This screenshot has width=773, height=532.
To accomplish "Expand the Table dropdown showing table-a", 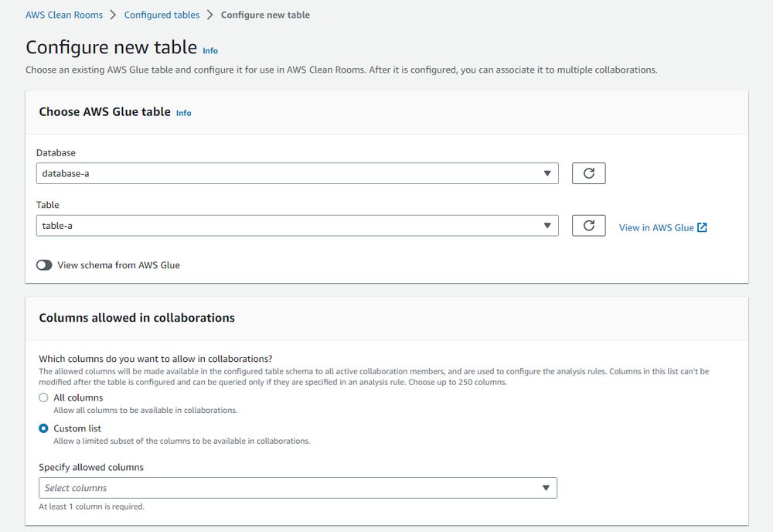I will (x=297, y=226).
